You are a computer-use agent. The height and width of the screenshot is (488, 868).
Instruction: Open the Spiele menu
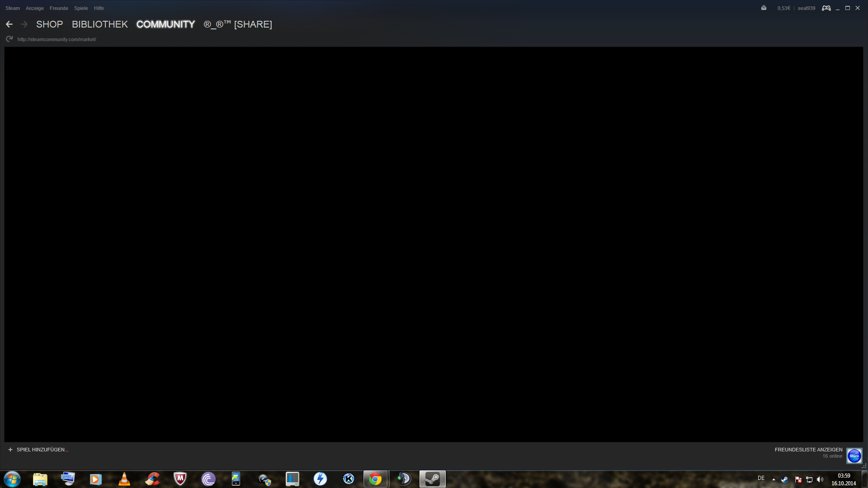(x=81, y=8)
